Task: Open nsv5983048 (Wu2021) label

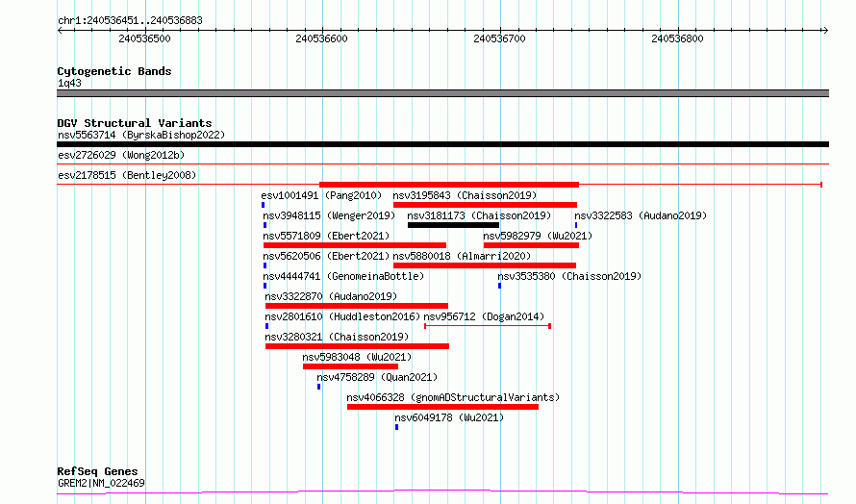Action: click(357, 357)
